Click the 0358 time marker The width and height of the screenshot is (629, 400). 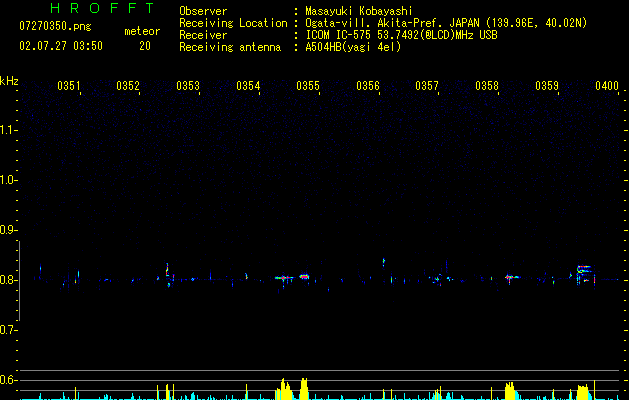tap(487, 86)
